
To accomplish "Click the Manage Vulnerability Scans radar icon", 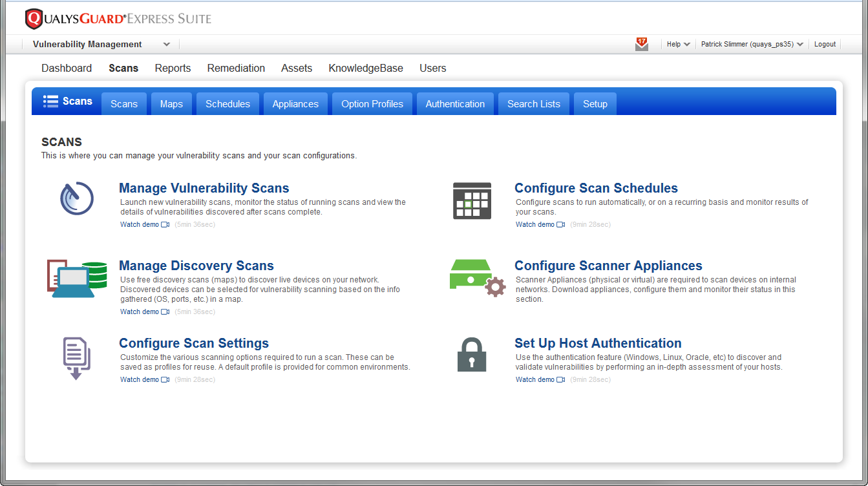I will pyautogui.click(x=76, y=198).
